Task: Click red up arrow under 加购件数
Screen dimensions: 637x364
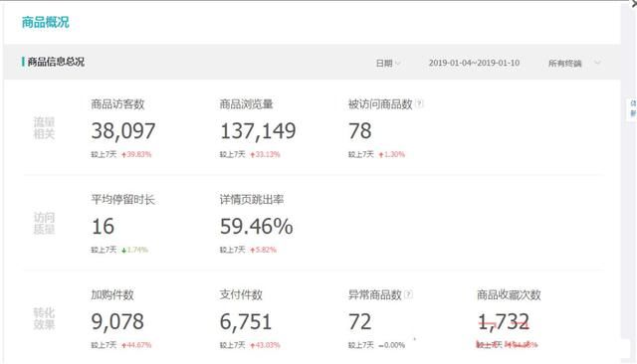Action: pyautogui.click(x=123, y=345)
